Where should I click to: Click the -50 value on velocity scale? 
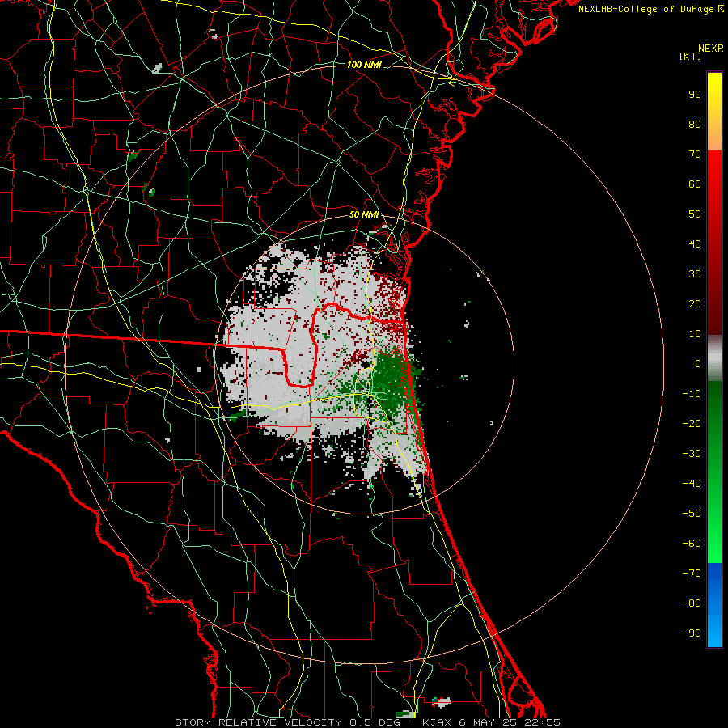tap(692, 514)
